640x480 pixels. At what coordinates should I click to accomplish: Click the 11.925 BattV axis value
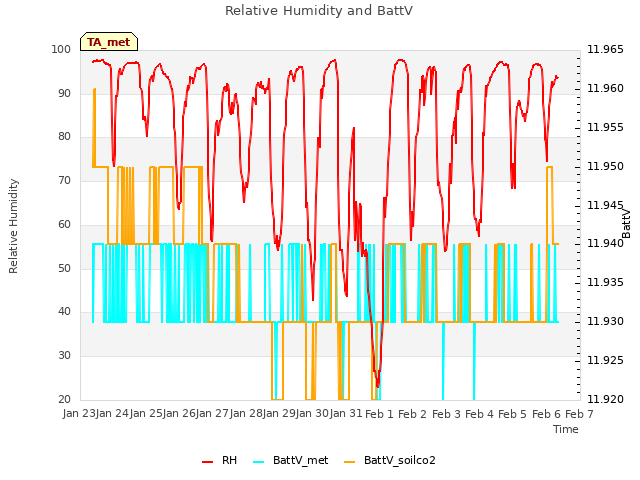[x=605, y=360]
